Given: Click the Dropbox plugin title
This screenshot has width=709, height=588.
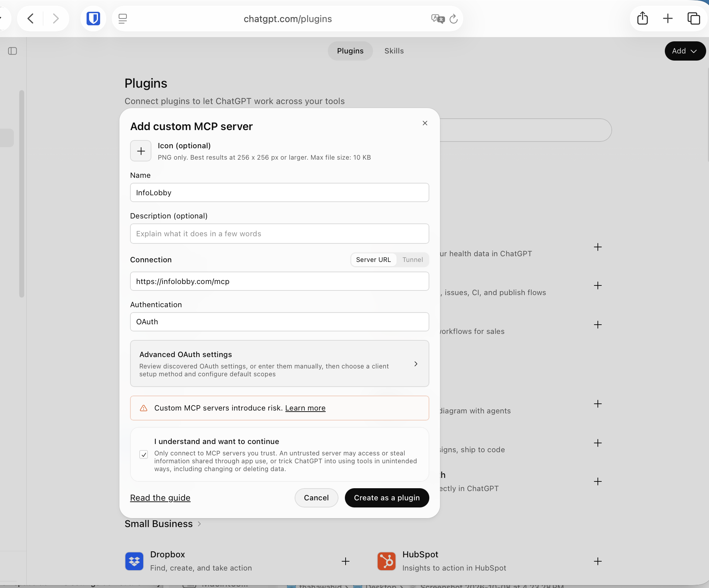Looking at the screenshot, I should [167, 555].
